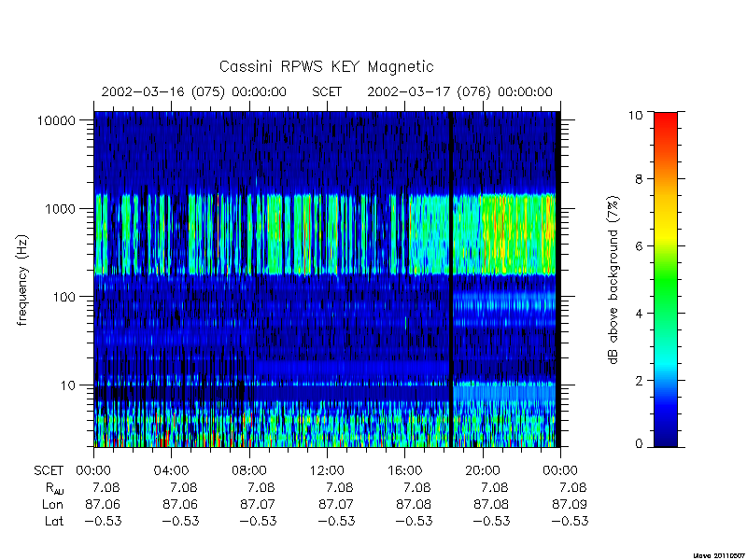This screenshot has height=560, width=747.
Task: Select start date 2002-03-16 (075) 00:00:00
Action: click(193, 91)
